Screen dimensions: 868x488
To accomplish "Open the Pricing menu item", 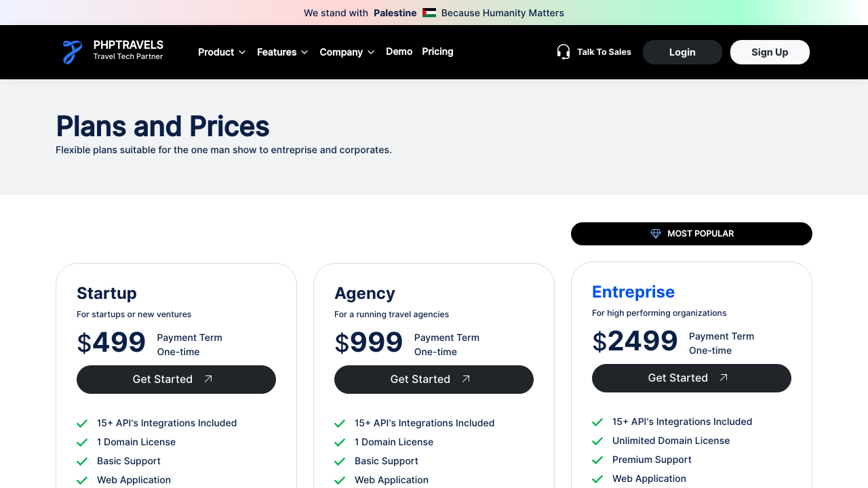I will 437,52.
